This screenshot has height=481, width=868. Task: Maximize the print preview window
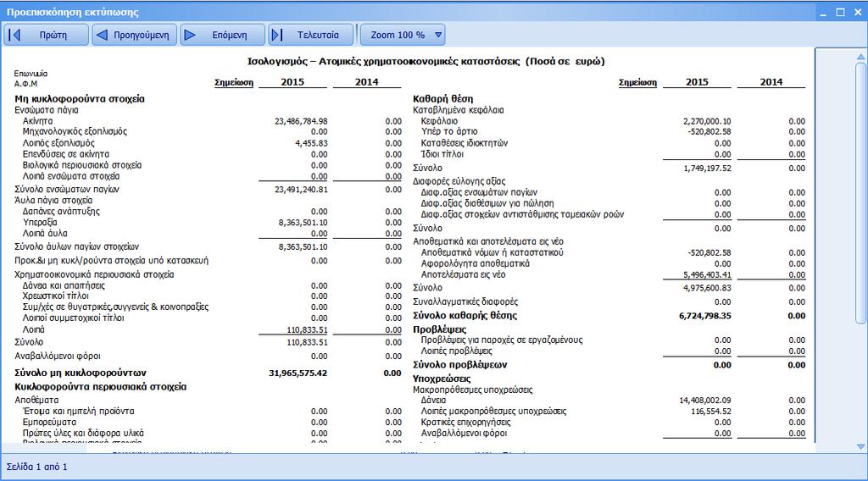click(x=840, y=12)
